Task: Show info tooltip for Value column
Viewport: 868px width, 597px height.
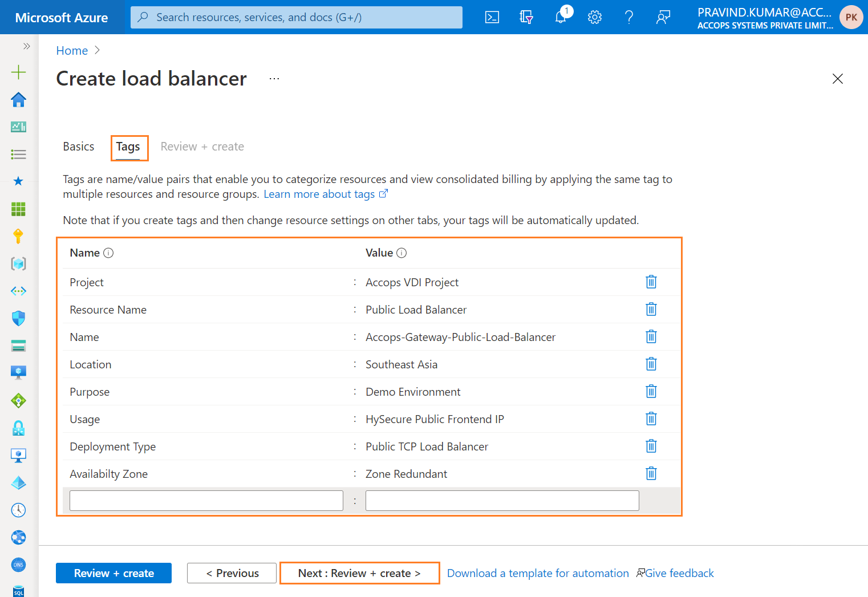Action: coord(401,253)
